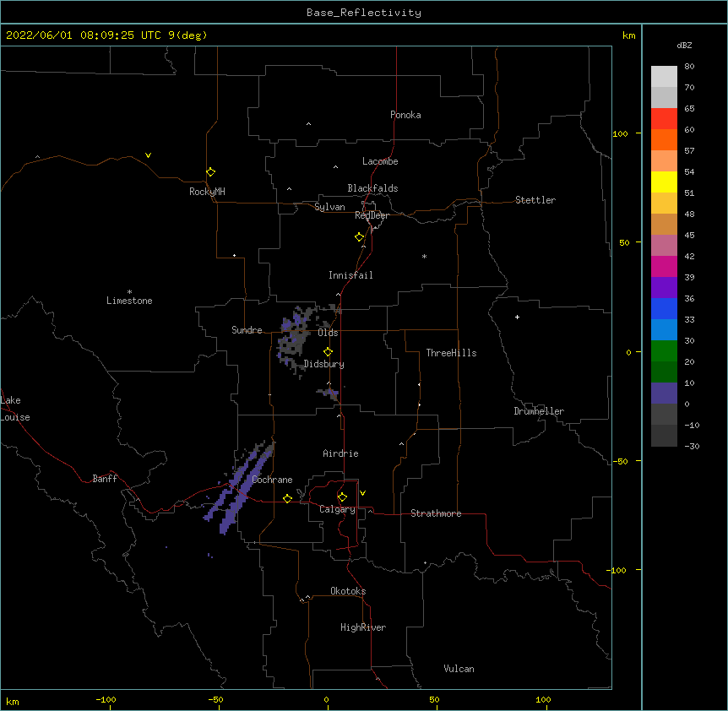Click the white plus marker west of Drumheller
The image size is (728, 711).
(517, 317)
